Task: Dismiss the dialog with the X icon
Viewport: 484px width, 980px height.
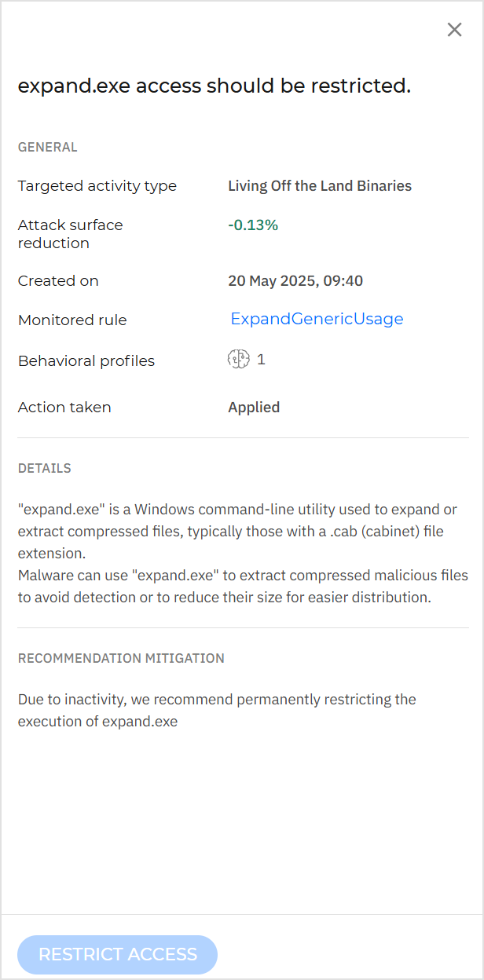Action: point(454,29)
